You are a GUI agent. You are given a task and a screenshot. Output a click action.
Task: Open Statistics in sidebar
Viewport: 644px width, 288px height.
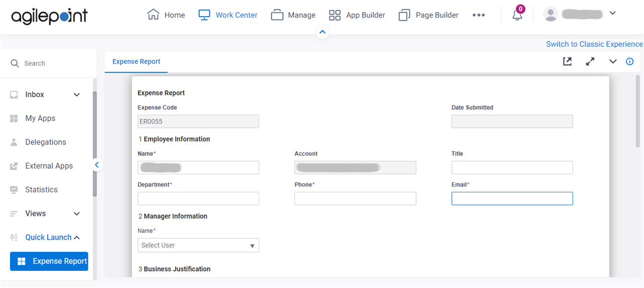[41, 190]
